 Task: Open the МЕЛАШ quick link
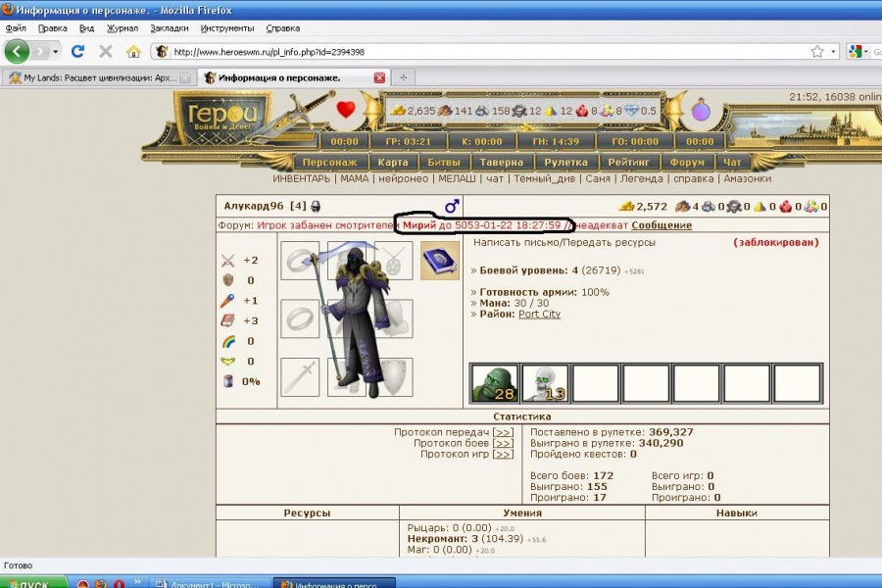click(x=457, y=178)
